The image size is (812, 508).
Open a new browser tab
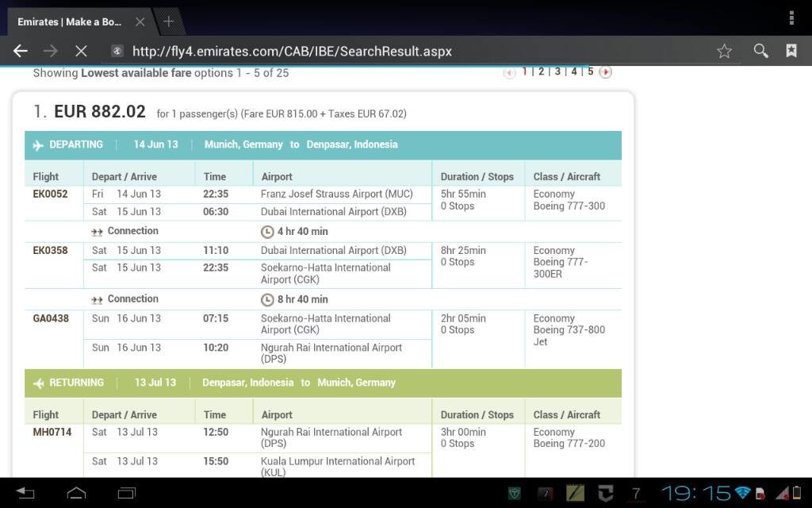point(168,21)
